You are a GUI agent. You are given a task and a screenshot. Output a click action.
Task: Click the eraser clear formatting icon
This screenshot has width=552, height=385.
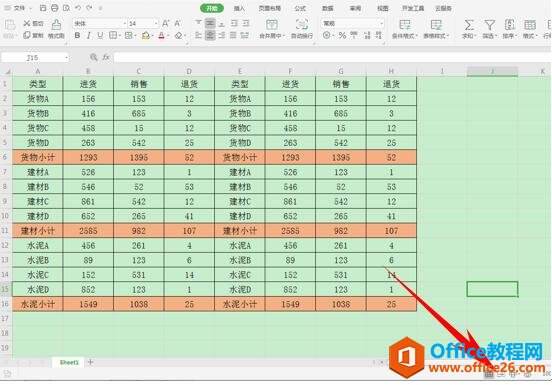(179, 35)
